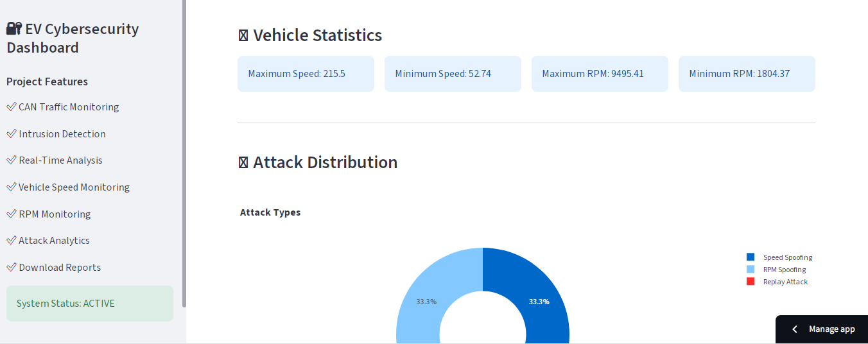The image size is (868, 344).
Task: Click the lock-and-key icon in the dashboard title
Action: click(14, 29)
